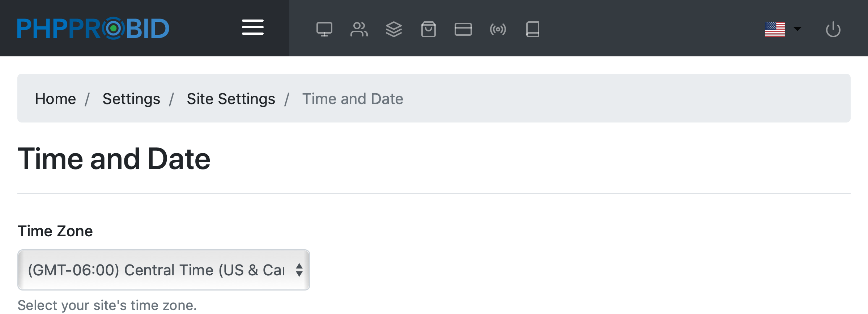Open the users management icon
The width and height of the screenshot is (868, 314).
[x=359, y=29]
